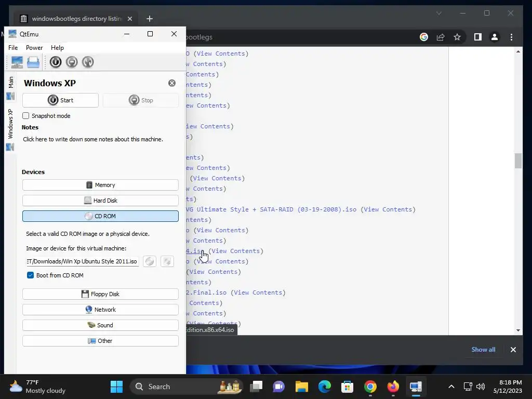Click the Chrome page vertical scrollbar thumb
The image size is (532, 399).
click(518, 161)
